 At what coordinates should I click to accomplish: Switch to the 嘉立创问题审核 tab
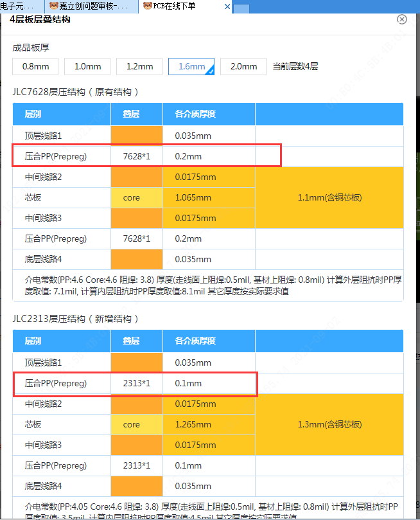pyautogui.click(x=96, y=6)
